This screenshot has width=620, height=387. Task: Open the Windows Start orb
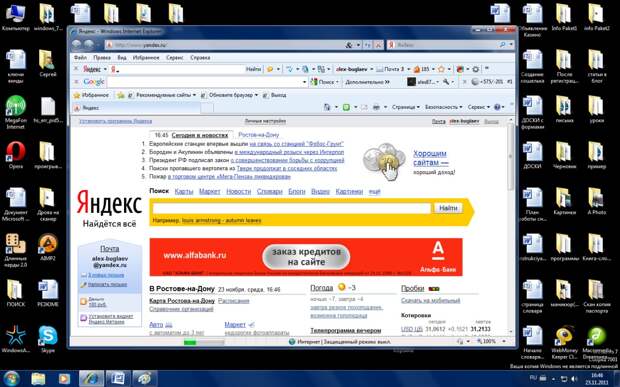point(11,379)
